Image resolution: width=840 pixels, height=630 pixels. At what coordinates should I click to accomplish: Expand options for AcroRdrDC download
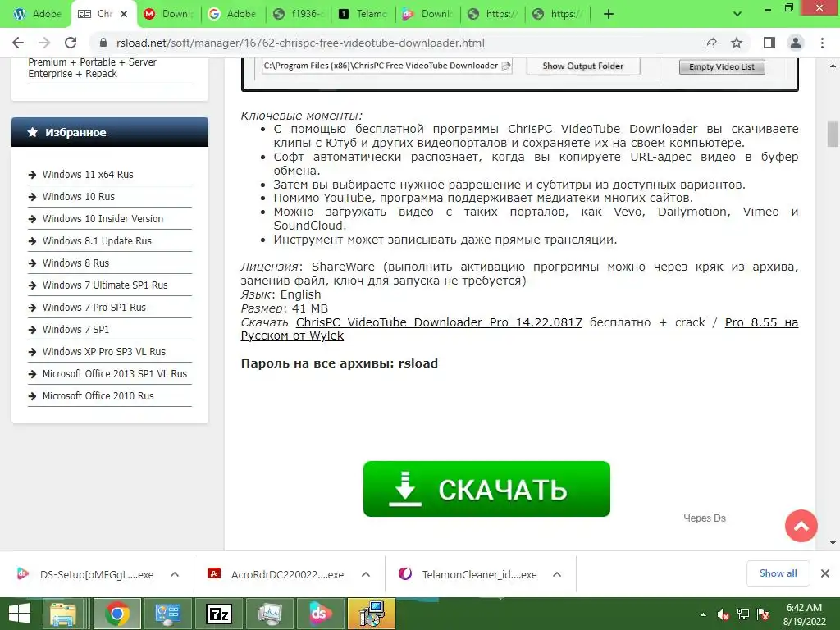click(366, 574)
